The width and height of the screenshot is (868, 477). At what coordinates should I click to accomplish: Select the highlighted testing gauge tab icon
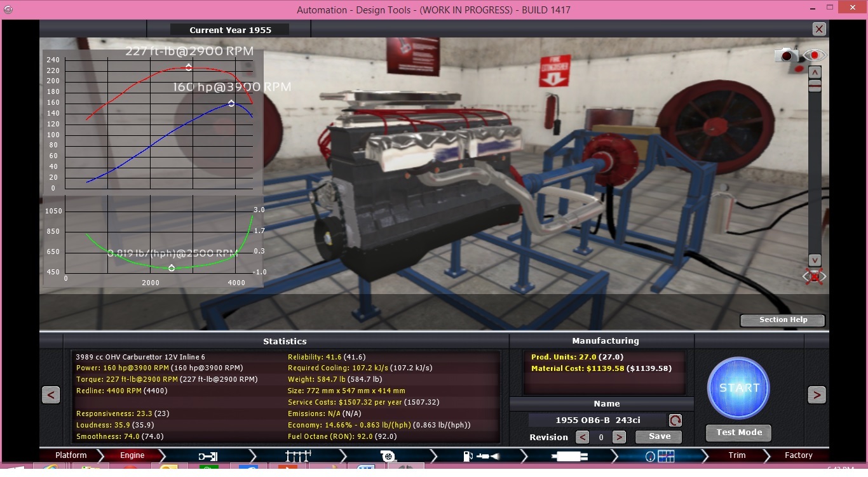tap(659, 455)
